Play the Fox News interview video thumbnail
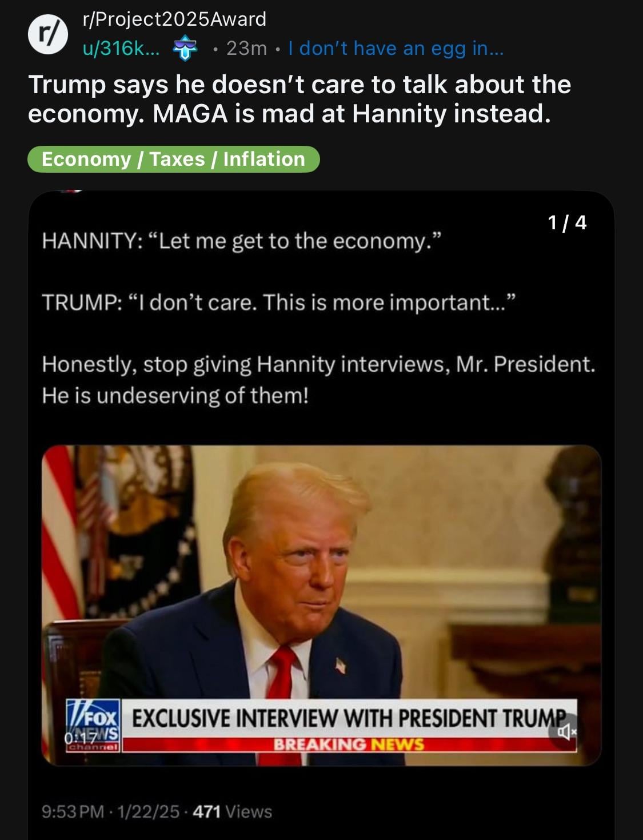Screen dimensions: 643x840 [321, 605]
